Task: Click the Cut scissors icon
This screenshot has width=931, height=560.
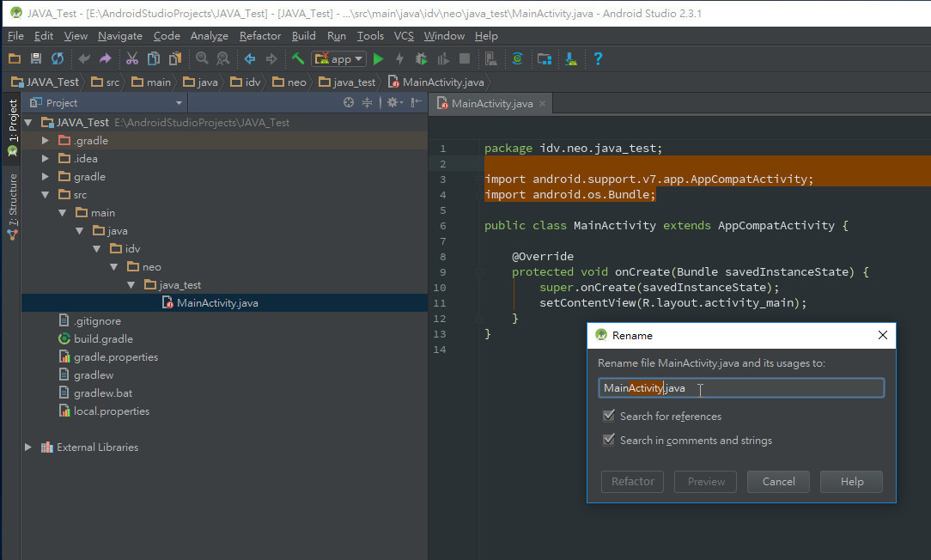Action: click(x=131, y=58)
